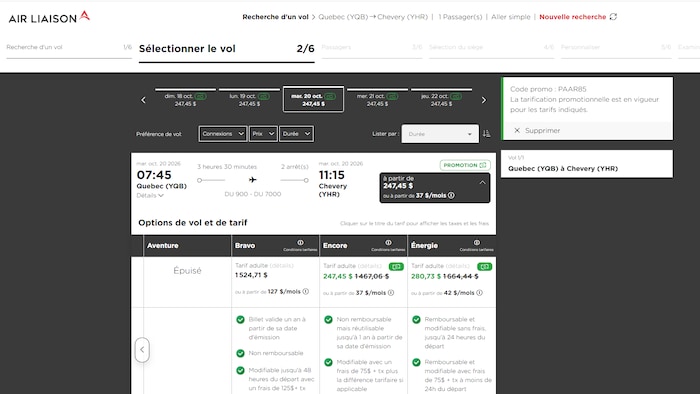Click green promo badge on Encore fare
700x394 pixels.
(396, 266)
